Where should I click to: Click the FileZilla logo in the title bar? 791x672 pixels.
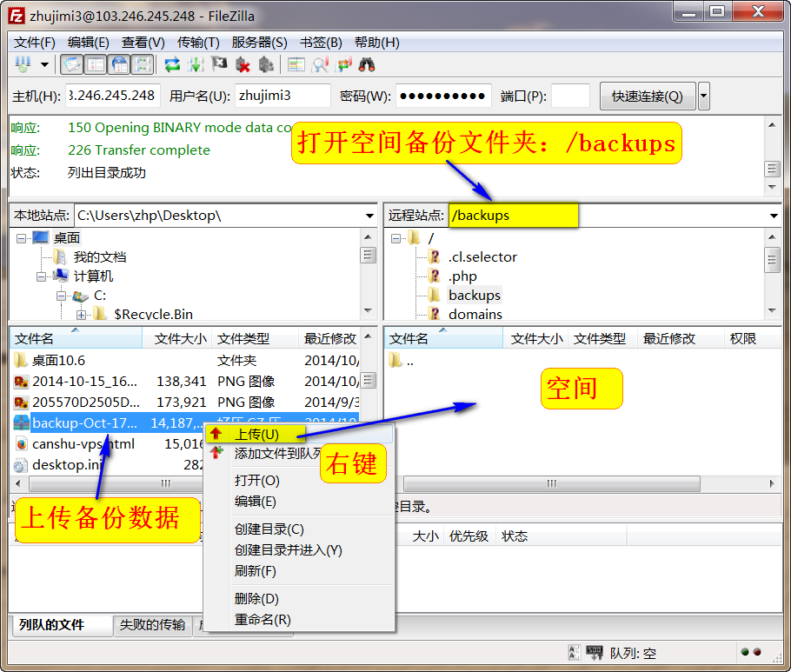tap(17, 17)
